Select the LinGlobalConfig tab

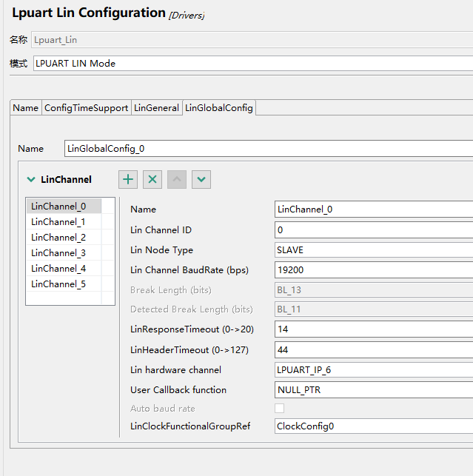(219, 108)
